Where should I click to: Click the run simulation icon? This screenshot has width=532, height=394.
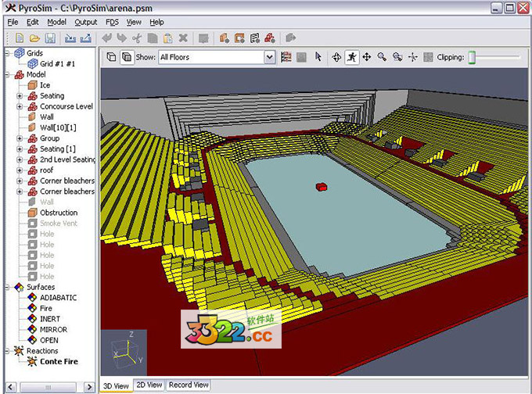[x=291, y=38]
